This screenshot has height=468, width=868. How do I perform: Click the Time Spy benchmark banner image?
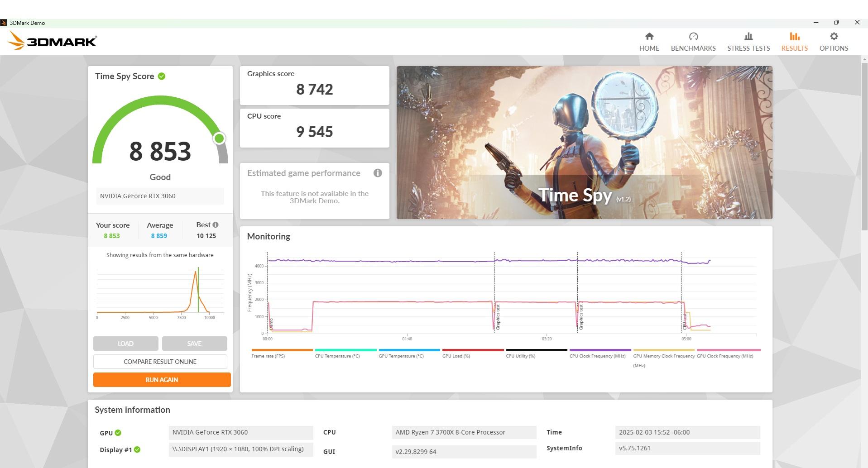584,143
